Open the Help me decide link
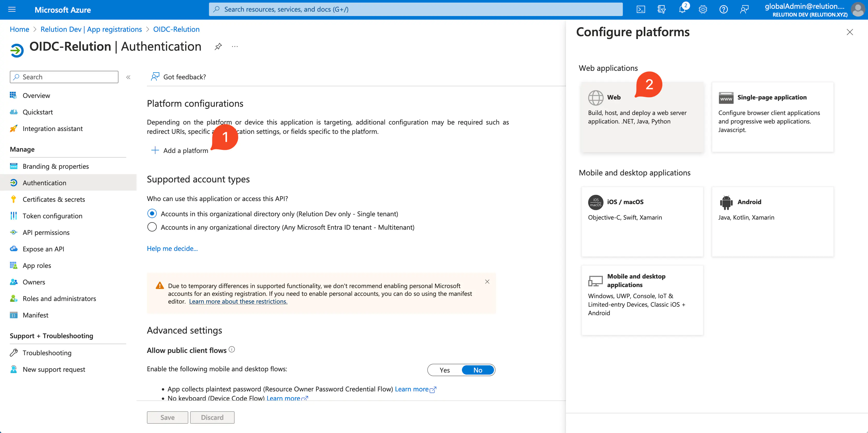This screenshot has width=868, height=433. (172, 249)
